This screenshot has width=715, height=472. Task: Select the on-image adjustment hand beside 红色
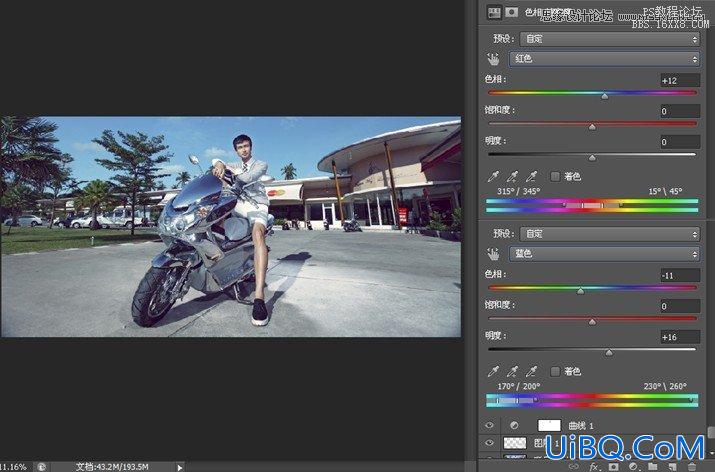click(493, 59)
